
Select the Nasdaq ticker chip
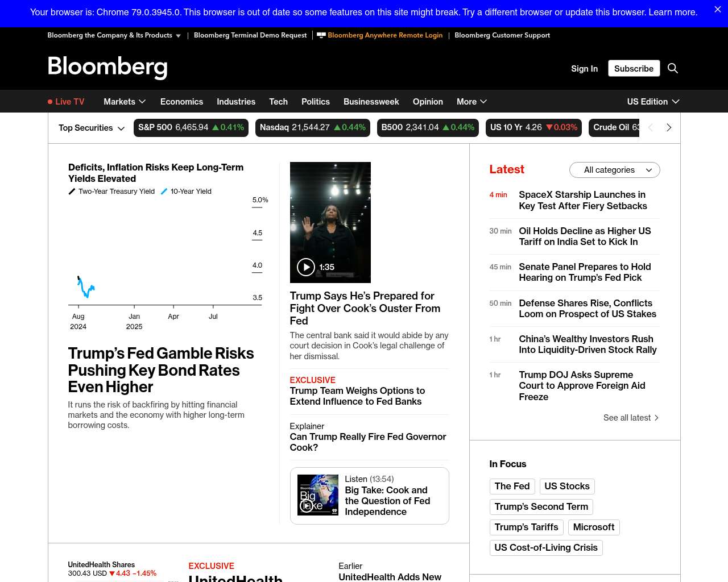coord(313,128)
